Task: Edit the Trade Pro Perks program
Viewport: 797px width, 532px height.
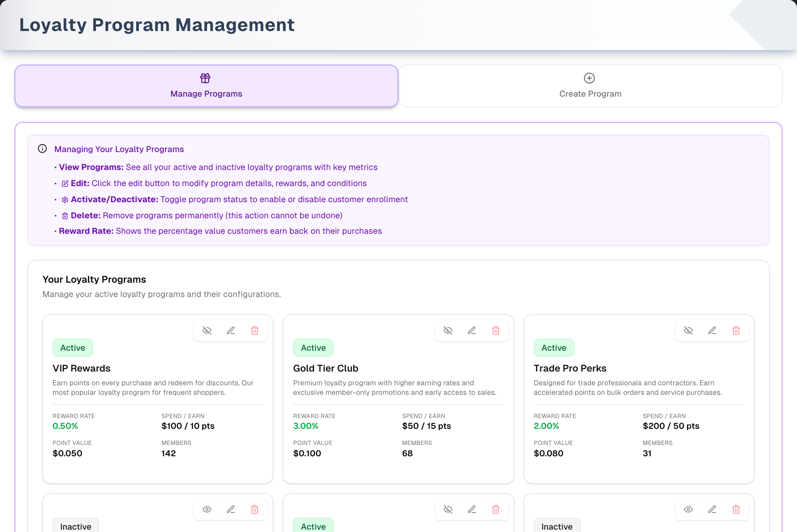Action: [712, 330]
